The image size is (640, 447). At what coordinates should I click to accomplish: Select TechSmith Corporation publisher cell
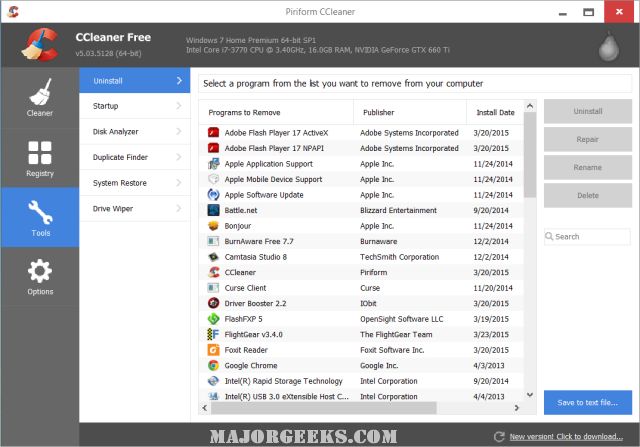click(400, 257)
